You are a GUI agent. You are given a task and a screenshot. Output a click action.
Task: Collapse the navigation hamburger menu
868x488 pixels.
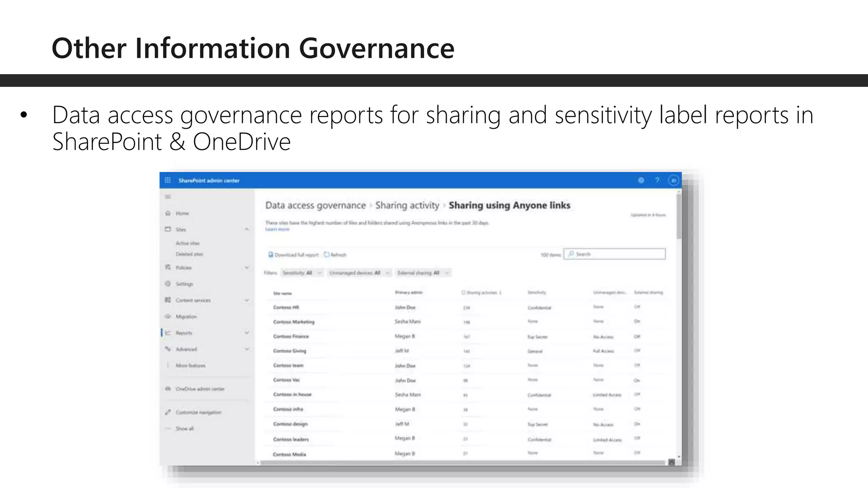pos(168,197)
